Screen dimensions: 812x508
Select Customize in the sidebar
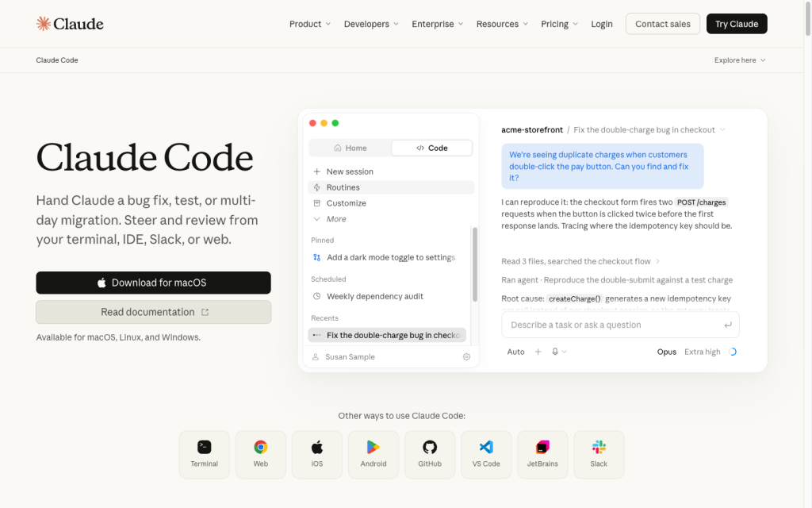click(391, 203)
